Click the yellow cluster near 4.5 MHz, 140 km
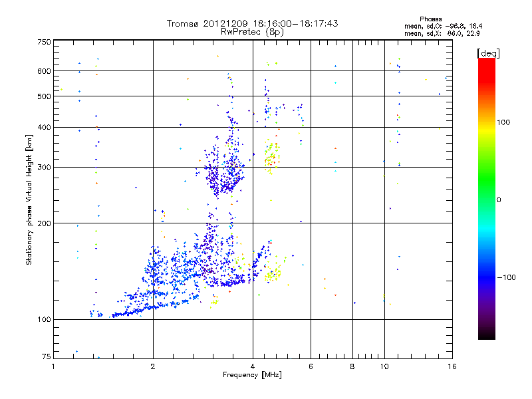Image resolution: width=532 pixels, height=399 pixels. click(x=273, y=273)
